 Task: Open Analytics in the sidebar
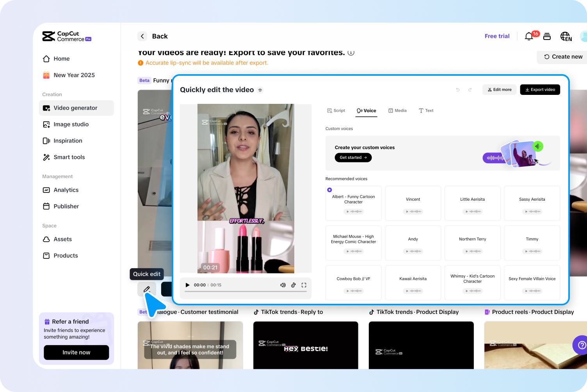click(x=76, y=190)
